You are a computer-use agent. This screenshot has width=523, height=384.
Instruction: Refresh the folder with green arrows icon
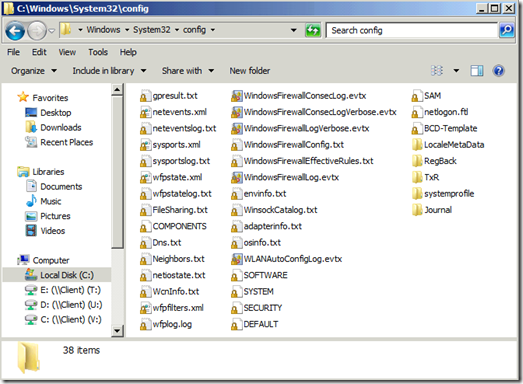[x=313, y=30]
